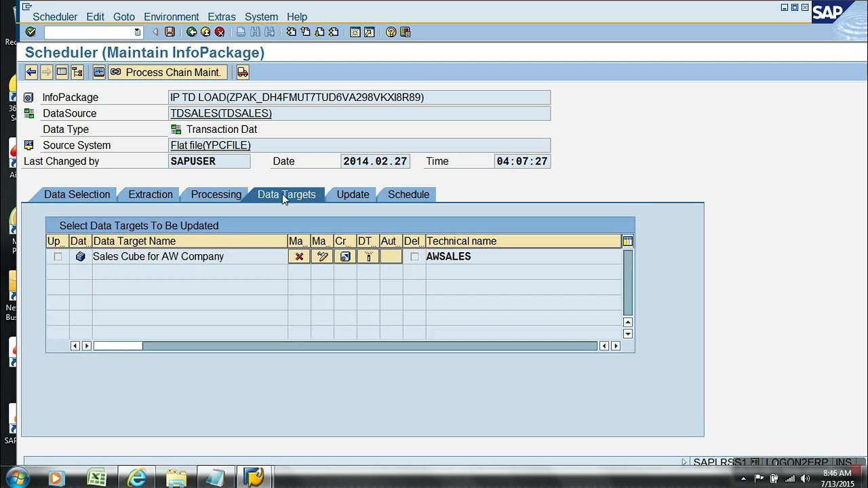Click the green checkmark Enter icon
Screen dimensions: 868x488
pyautogui.click(x=31, y=32)
